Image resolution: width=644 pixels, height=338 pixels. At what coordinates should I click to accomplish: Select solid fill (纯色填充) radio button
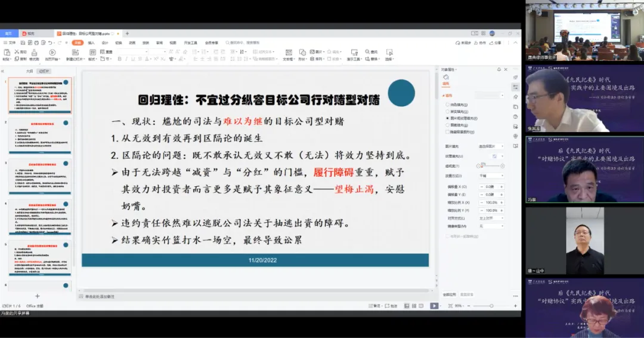point(447,105)
